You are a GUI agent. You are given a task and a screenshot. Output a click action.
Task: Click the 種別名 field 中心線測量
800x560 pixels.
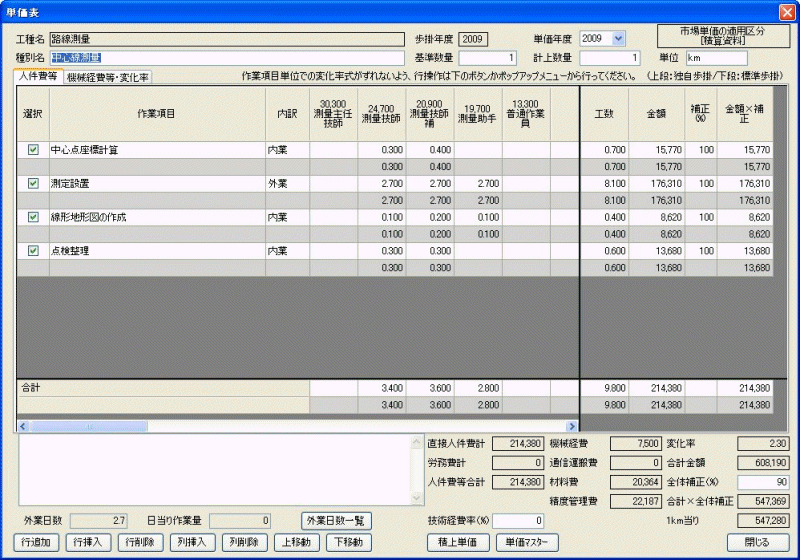point(227,58)
